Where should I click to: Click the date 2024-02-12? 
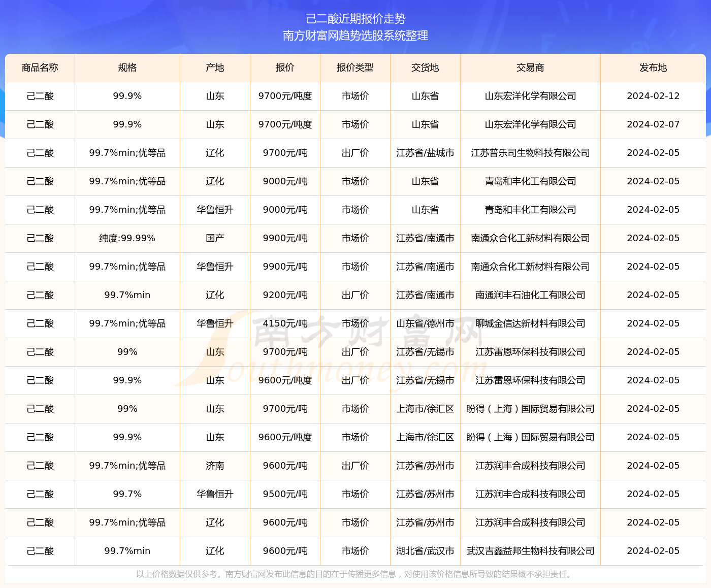[653, 96]
